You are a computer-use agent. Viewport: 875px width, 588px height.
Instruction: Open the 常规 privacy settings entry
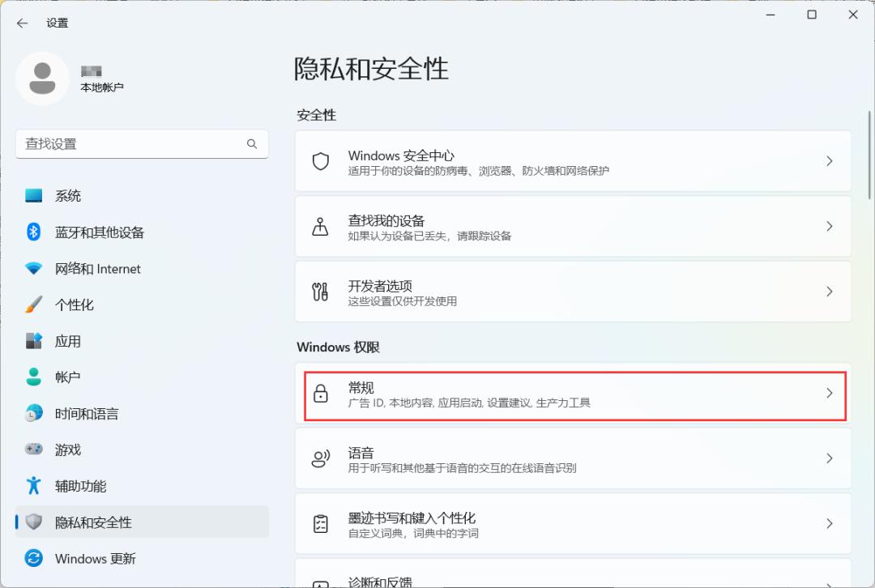click(573, 394)
